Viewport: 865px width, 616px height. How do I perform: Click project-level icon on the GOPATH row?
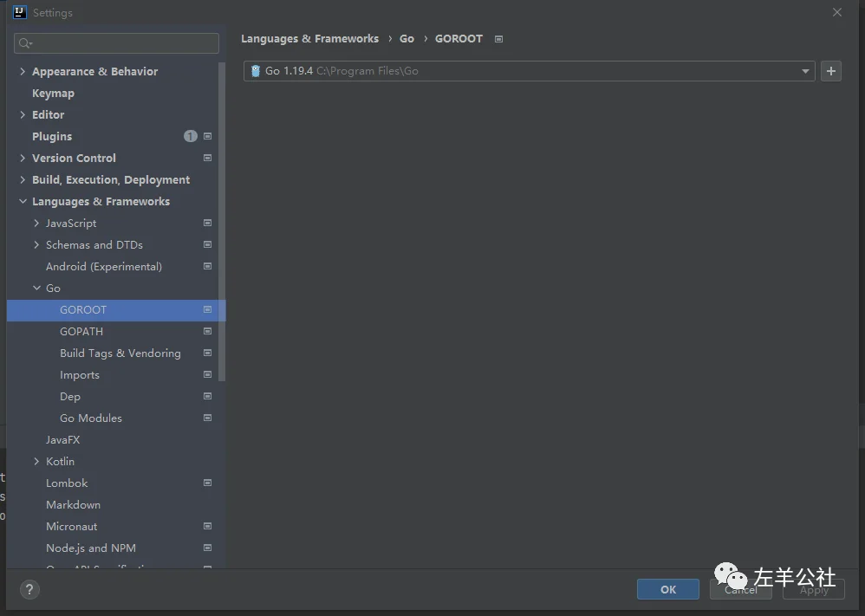coord(207,331)
